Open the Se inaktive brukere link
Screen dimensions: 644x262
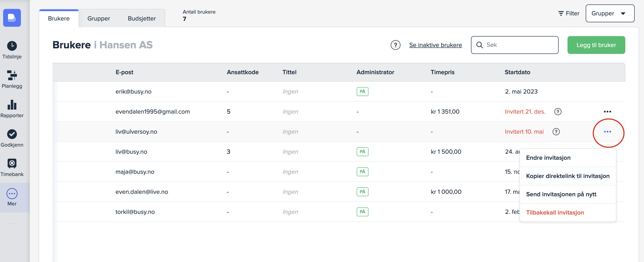coord(435,45)
